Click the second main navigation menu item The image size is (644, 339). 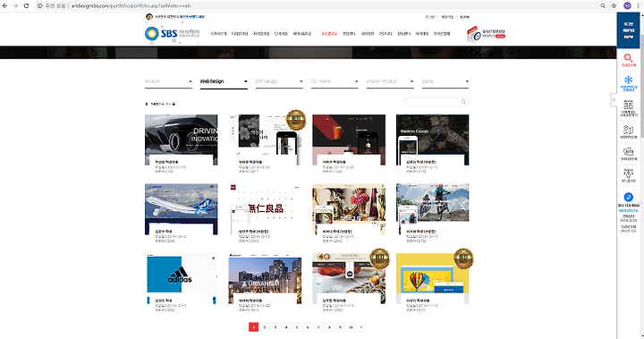pyautogui.click(x=240, y=34)
